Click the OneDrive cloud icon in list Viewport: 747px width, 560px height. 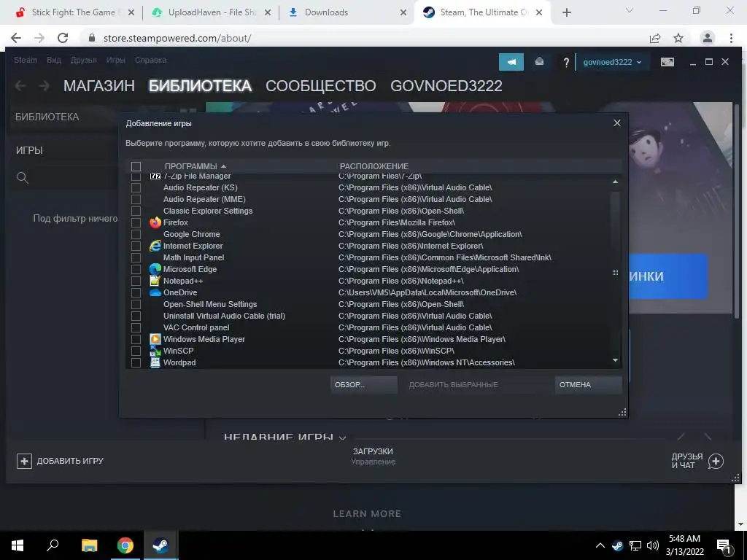(155, 292)
